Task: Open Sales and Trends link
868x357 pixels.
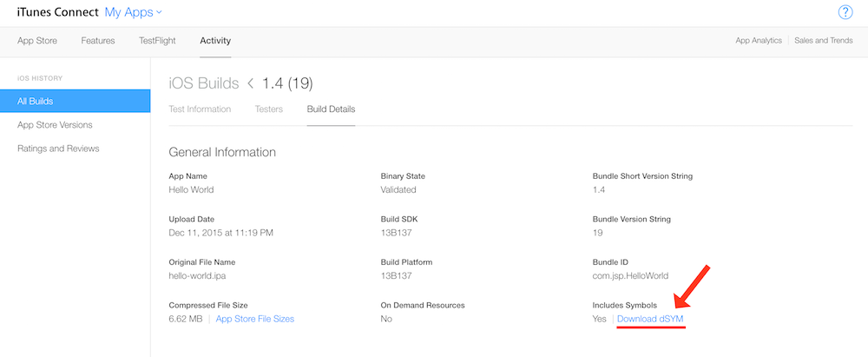Action: click(x=823, y=41)
